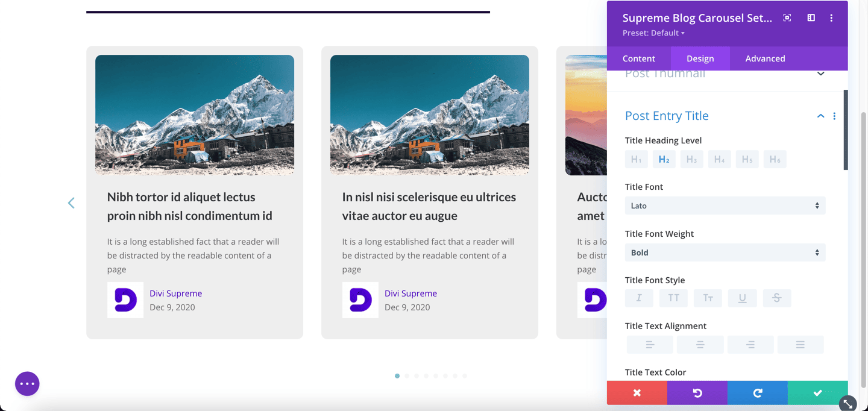The image size is (868, 411).
Task: Click the undo icon in the footer
Action: 697,392
